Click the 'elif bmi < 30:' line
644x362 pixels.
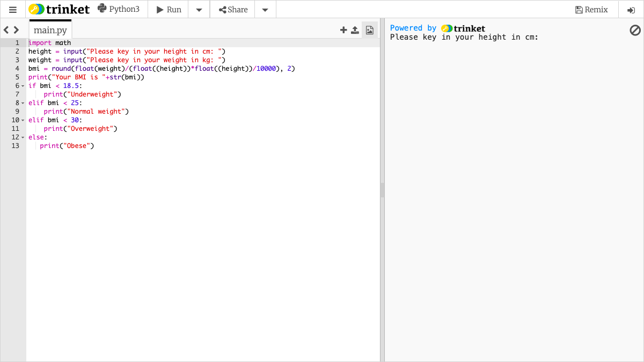55,120
